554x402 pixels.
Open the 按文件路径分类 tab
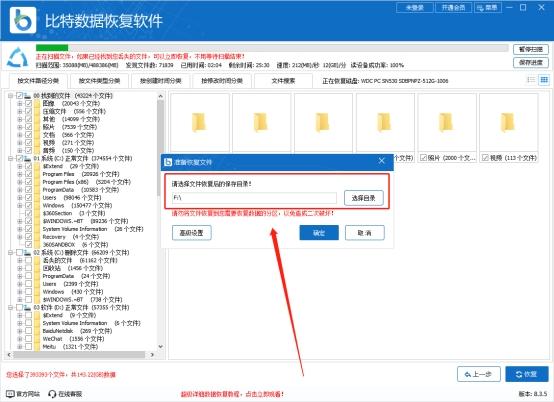click(x=38, y=81)
